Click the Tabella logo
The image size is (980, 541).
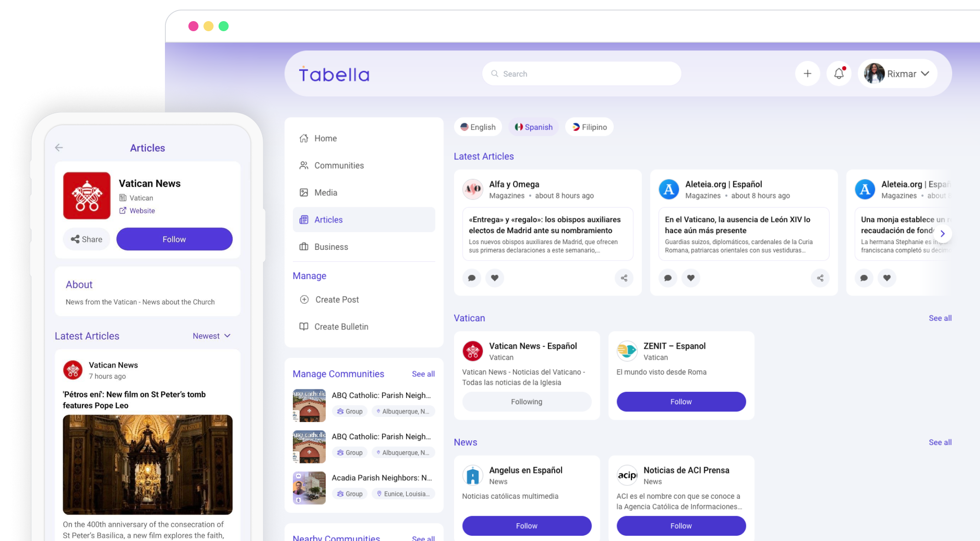tap(334, 74)
